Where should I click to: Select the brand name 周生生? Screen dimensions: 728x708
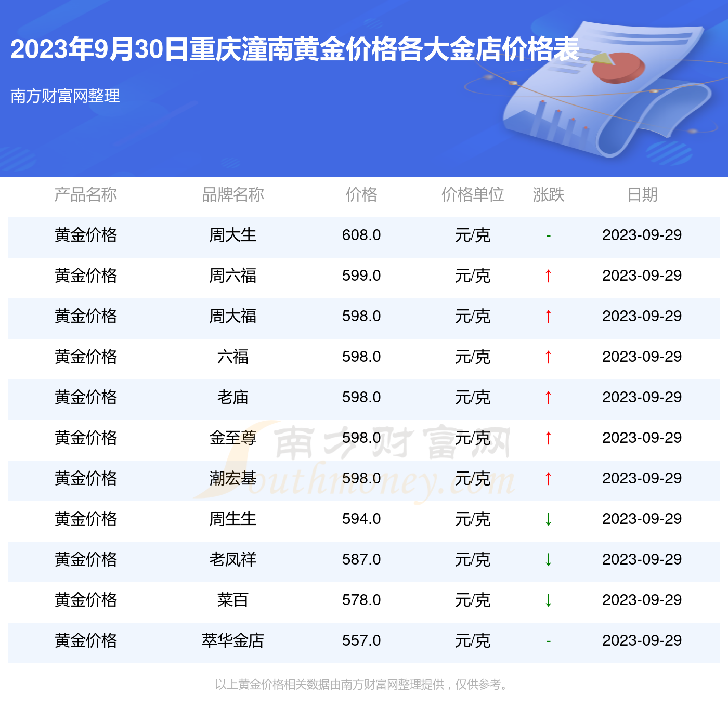[233, 519]
